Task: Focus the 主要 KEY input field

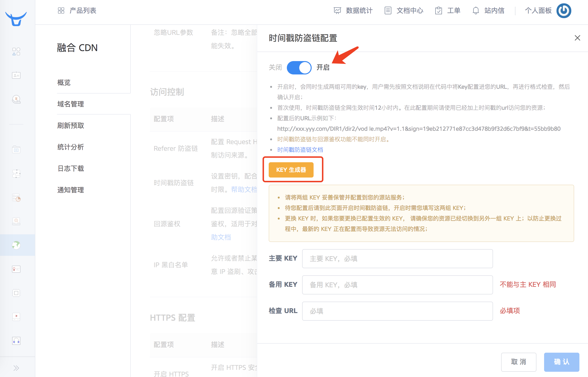Action: click(397, 258)
